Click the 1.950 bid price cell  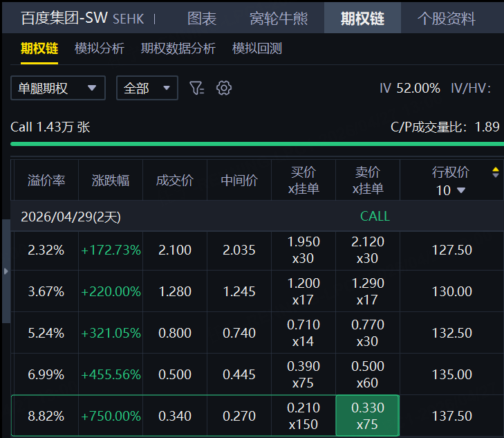tap(304, 250)
